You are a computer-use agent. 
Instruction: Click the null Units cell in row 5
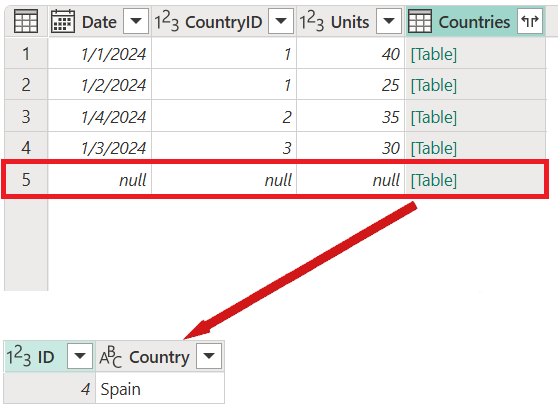tap(351, 179)
